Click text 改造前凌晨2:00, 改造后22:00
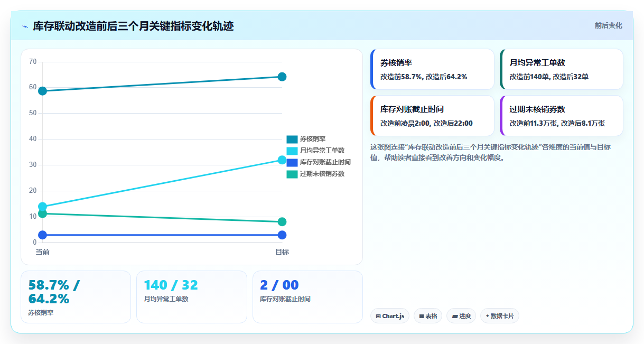This screenshot has width=644, height=344. click(x=426, y=123)
